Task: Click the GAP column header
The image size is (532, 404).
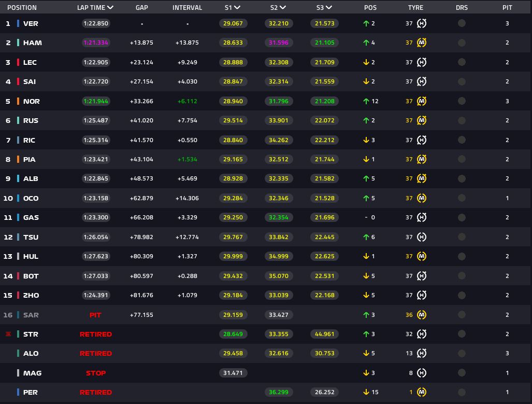Action: [141, 8]
